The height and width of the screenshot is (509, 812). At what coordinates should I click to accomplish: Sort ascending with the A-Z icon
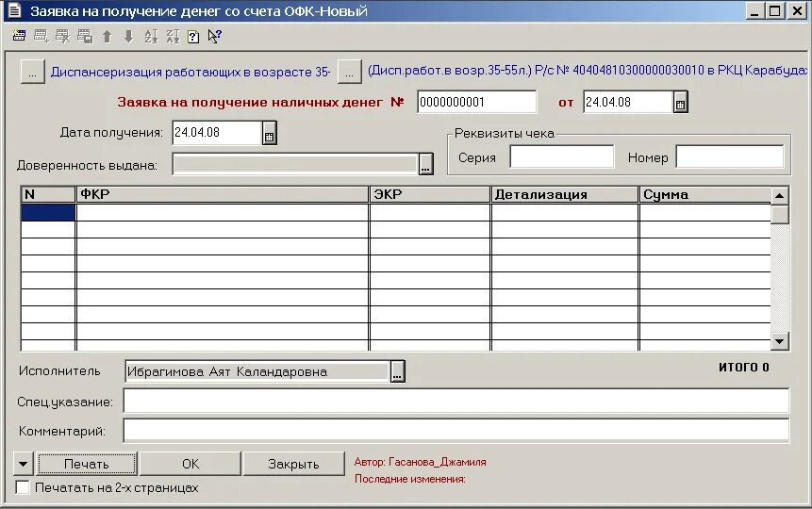tap(151, 36)
